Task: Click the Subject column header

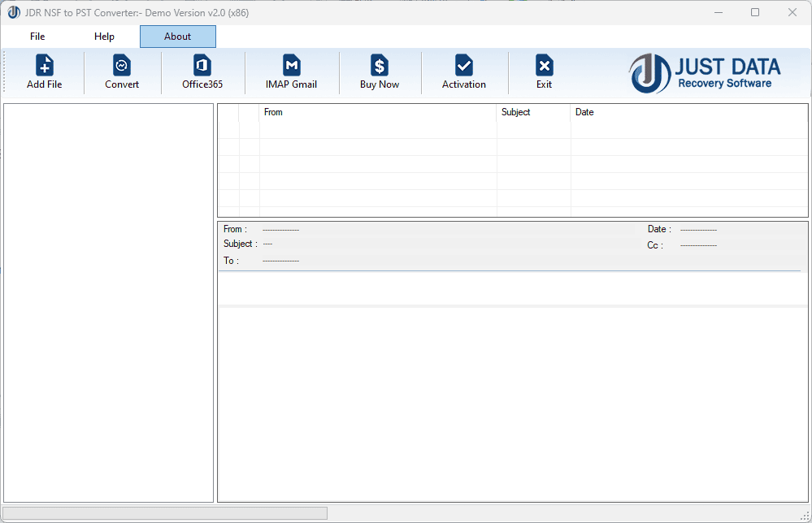Action: tap(515, 112)
